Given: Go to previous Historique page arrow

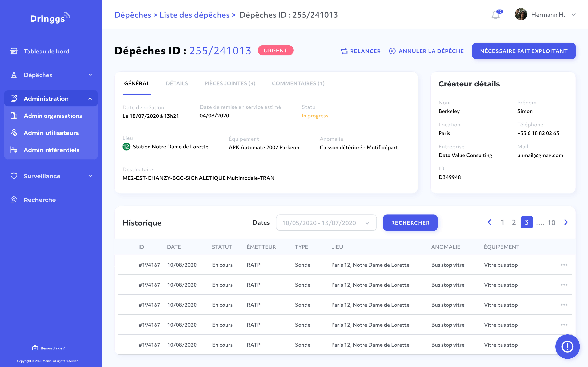Looking at the screenshot, I should pyautogui.click(x=489, y=222).
